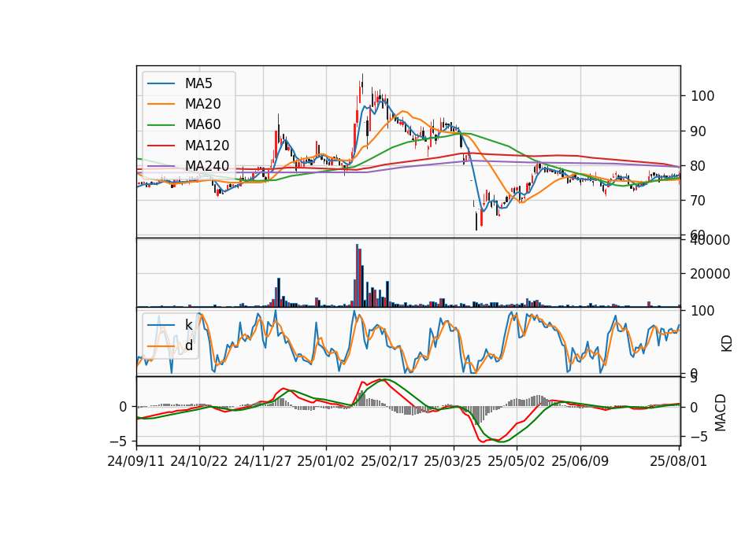Click the 25/01/02 date axis label
Viewport: 756px width, 543px height.
(x=325, y=461)
